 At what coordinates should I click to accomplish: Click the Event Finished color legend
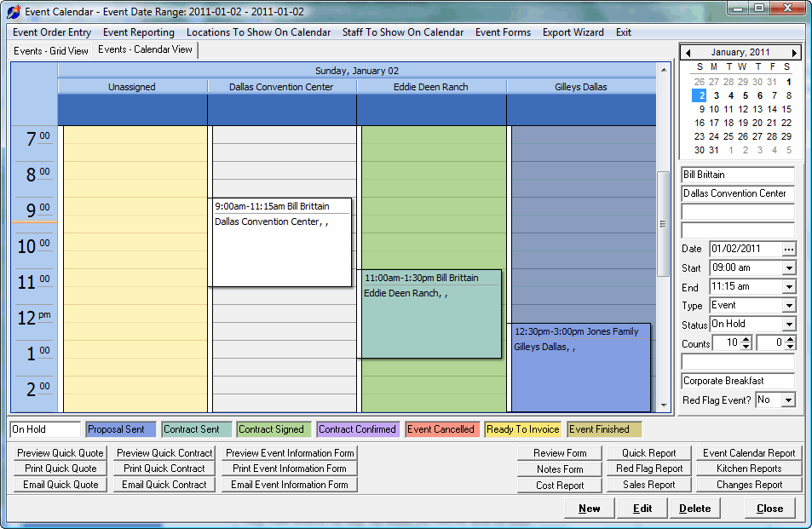click(x=604, y=429)
